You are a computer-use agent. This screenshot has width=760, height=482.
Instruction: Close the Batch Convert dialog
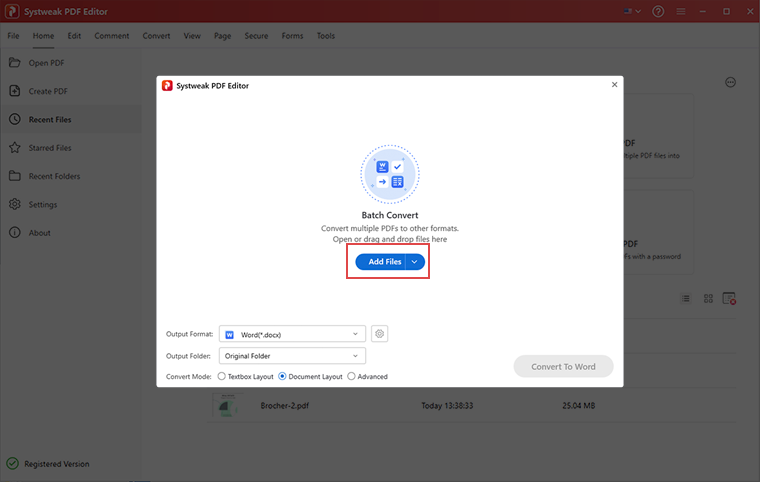615,84
